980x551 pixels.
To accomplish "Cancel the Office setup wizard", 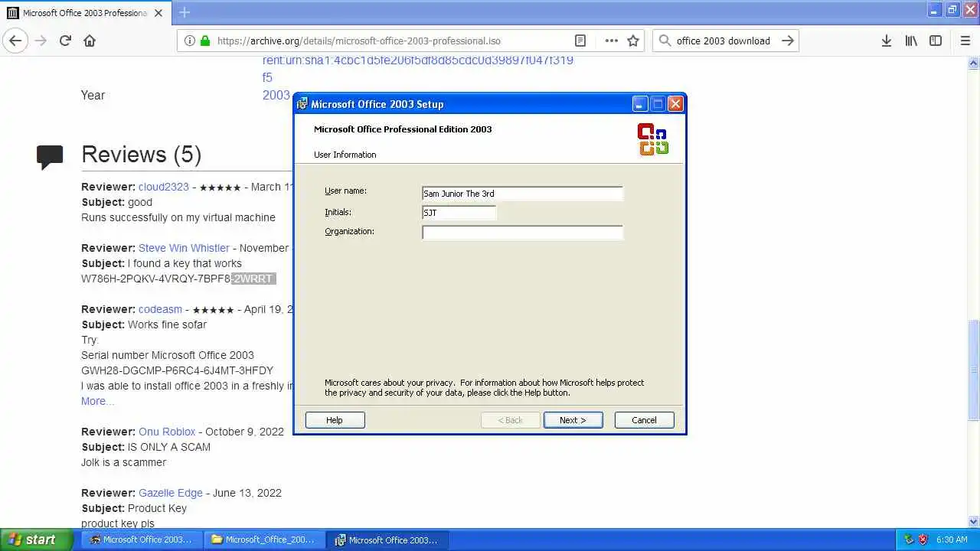I will coord(644,420).
